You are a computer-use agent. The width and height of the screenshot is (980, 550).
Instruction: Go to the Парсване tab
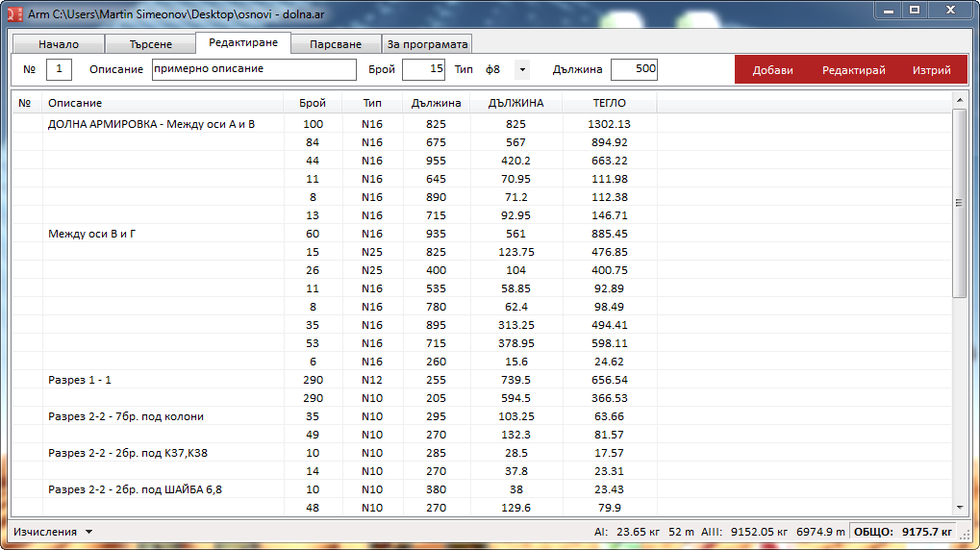336,44
